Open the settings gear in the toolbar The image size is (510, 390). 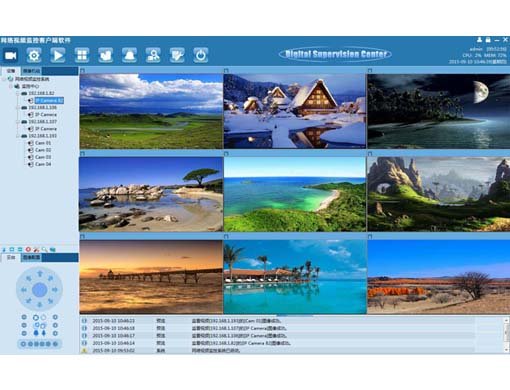pyautogui.click(x=34, y=55)
